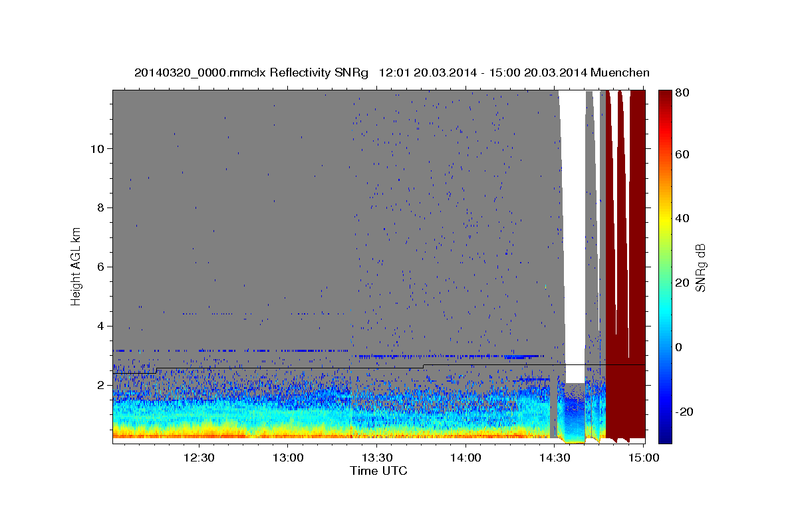The height and width of the screenshot is (532, 798).
Task: Click the 12:30 time tick label
Action: [x=198, y=458]
